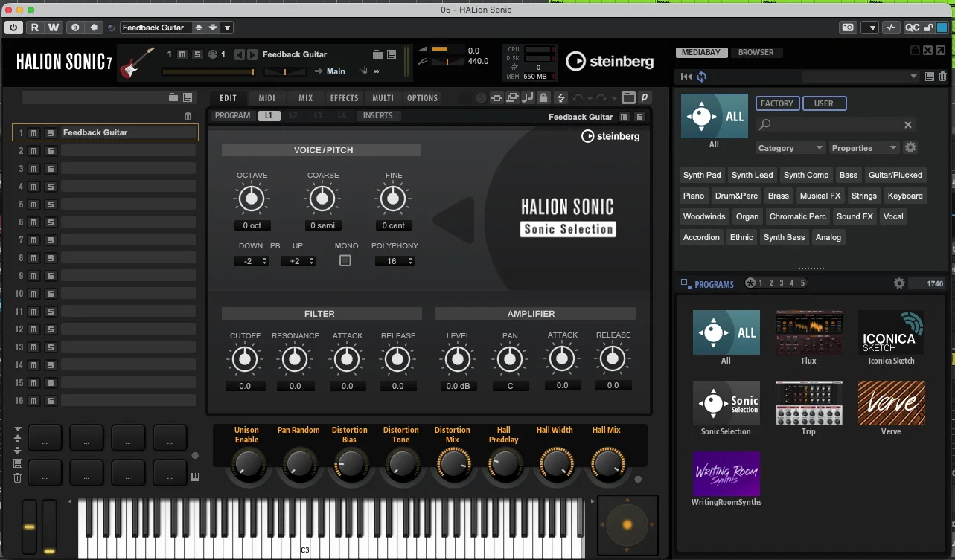Open the pitch bend UP range selector
Screen dimensions: 955x560
point(298,261)
